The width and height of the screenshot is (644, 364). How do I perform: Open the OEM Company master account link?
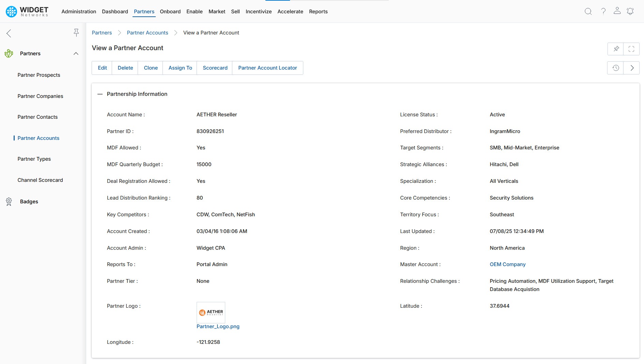pyautogui.click(x=508, y=264)
